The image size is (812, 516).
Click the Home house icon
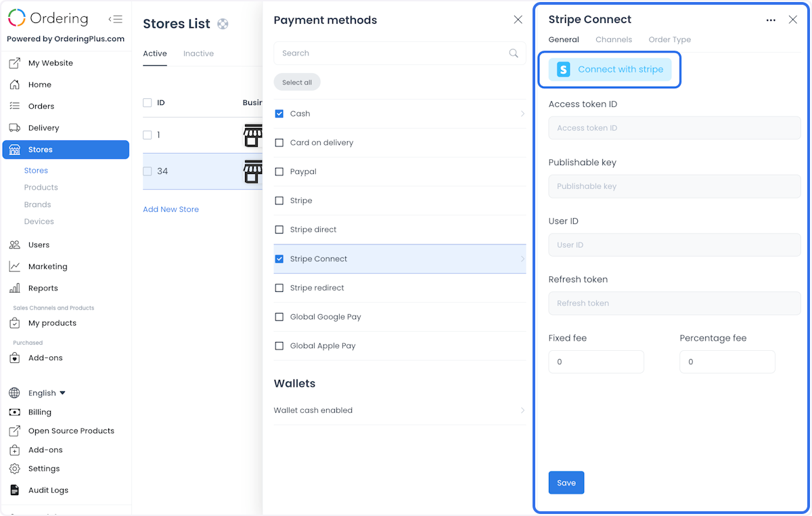[x=14, y=85]
